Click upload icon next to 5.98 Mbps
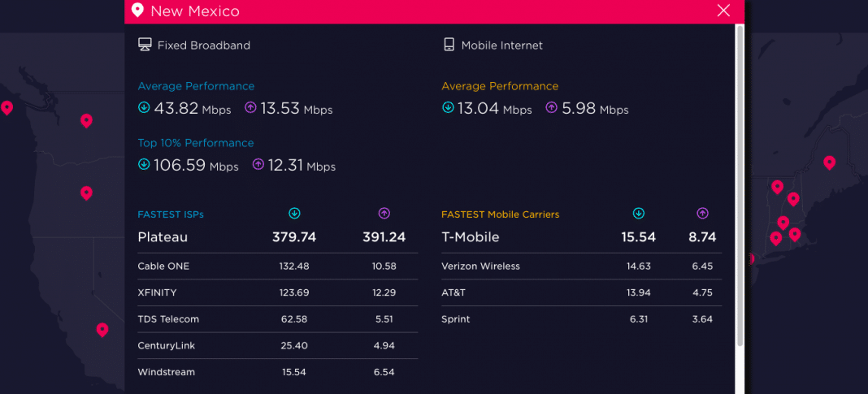Screen dimensions: 868x394 (552, 107)
